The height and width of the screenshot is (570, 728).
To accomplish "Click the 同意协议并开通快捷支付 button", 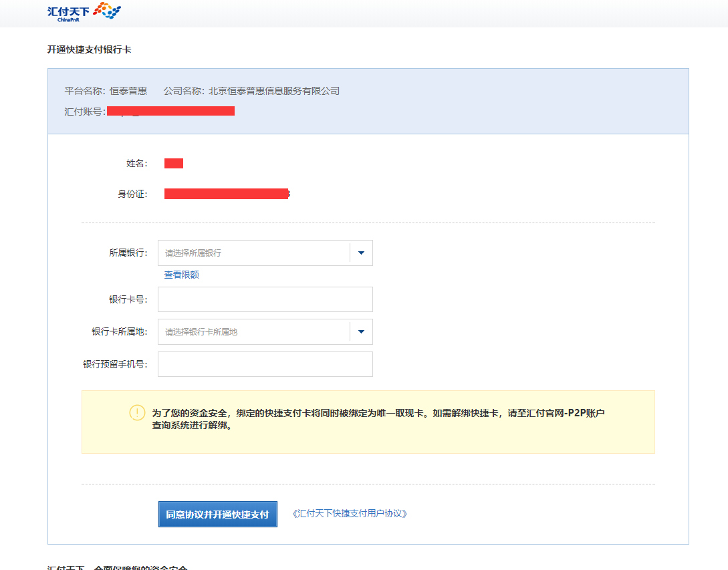I will (218, 515).
